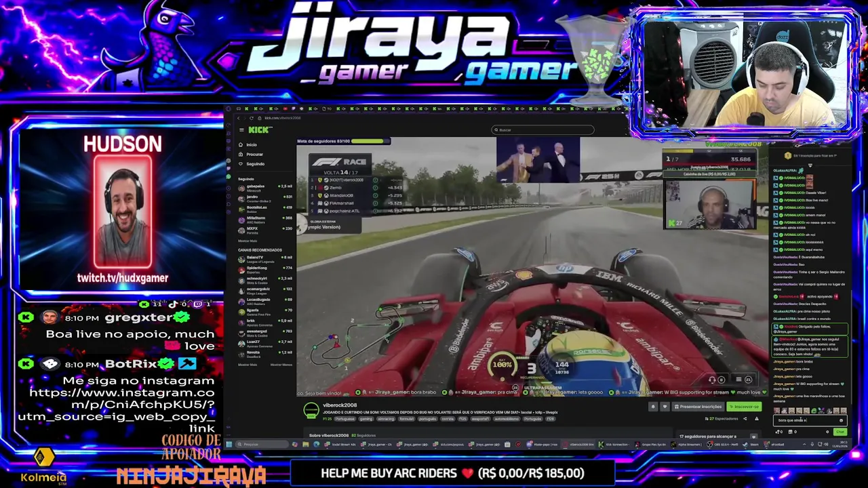Expand Mostrar Mais under Seguindo list
The image size is (868, 488).
[x=248, y=241]
